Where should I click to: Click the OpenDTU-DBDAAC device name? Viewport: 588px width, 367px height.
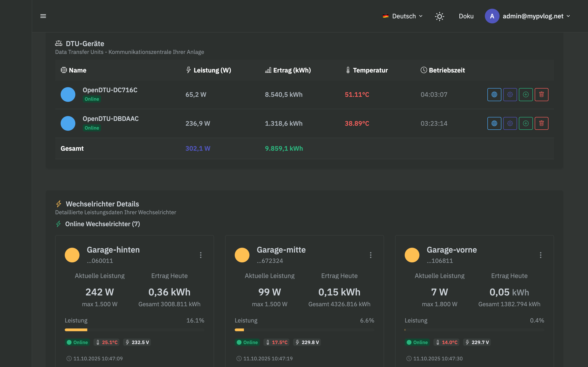point(110,118)
